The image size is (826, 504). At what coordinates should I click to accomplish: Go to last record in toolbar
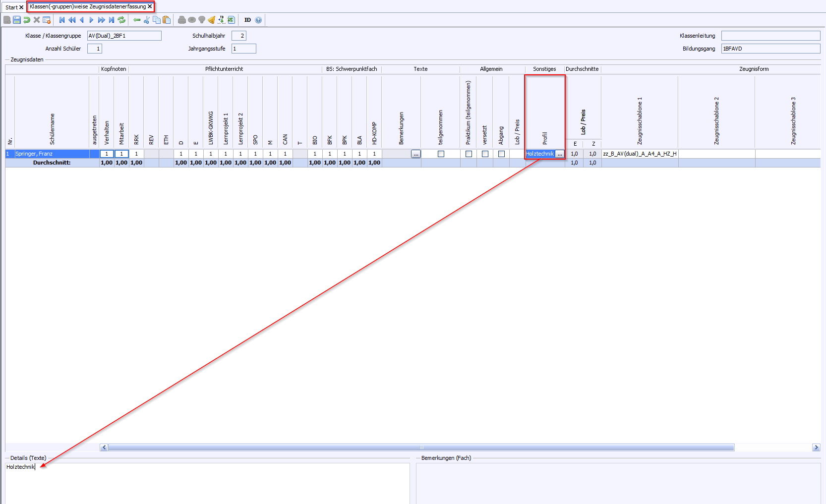point(112,20)
